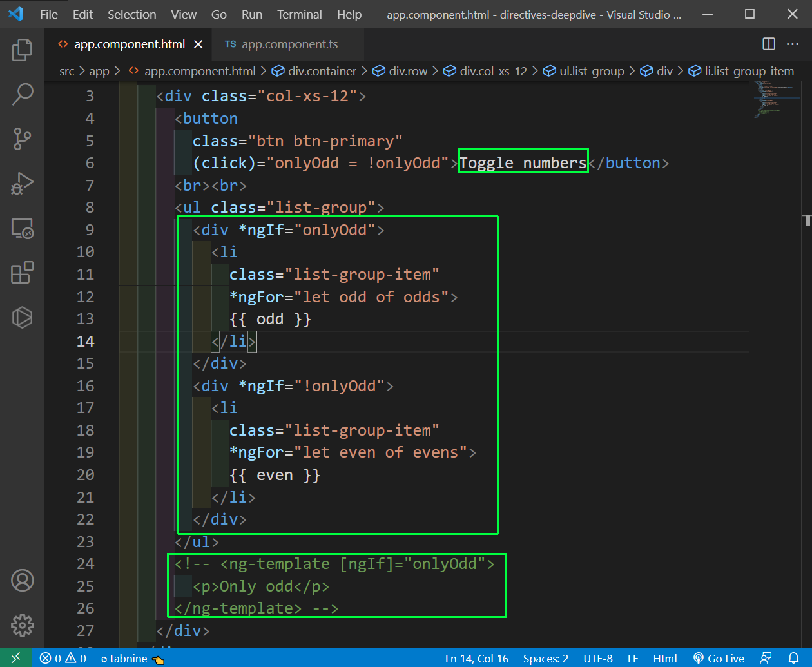Open the View menu

(x=184, y=14)
